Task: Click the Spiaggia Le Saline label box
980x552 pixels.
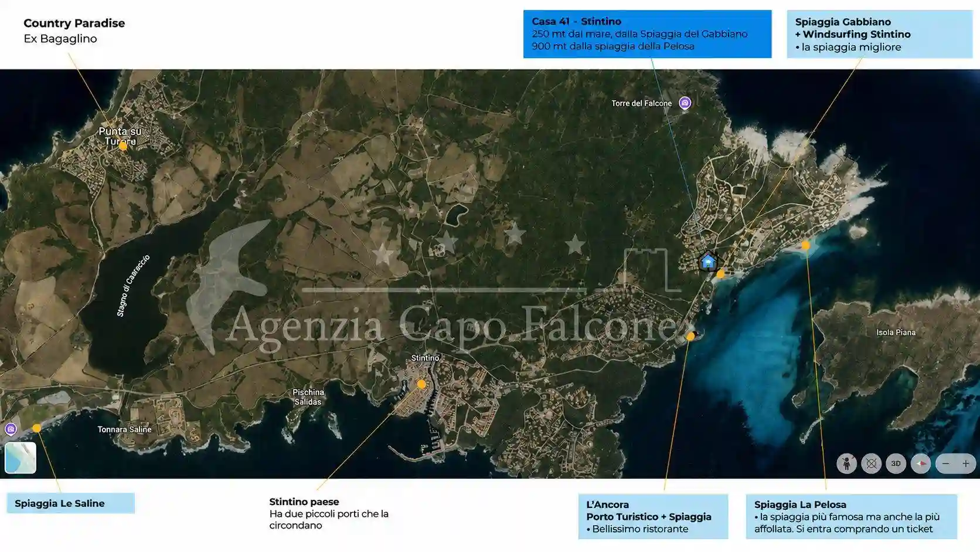Action: coord(70,503)
